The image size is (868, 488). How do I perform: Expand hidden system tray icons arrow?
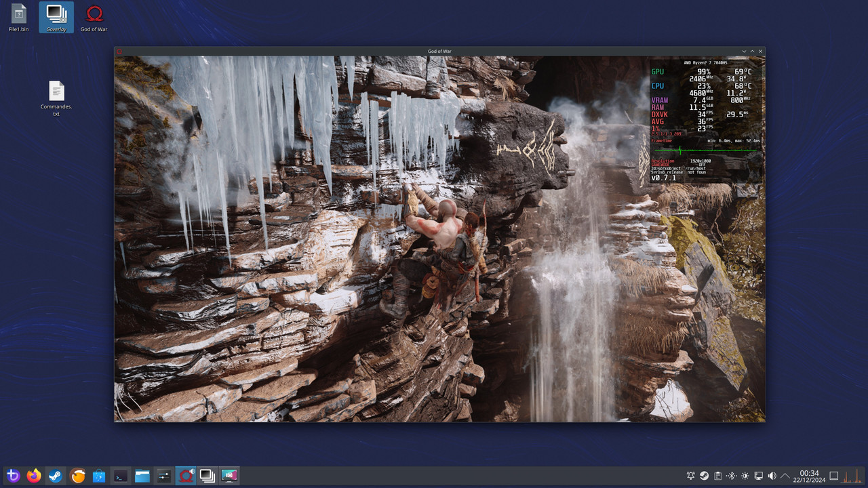785,476
